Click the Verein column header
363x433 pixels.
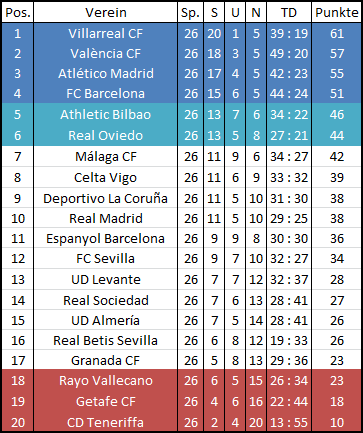[x=105, y=13]
